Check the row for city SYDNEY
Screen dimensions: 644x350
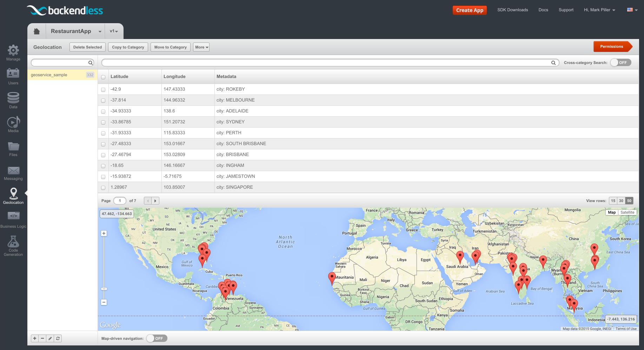[103, 122]
